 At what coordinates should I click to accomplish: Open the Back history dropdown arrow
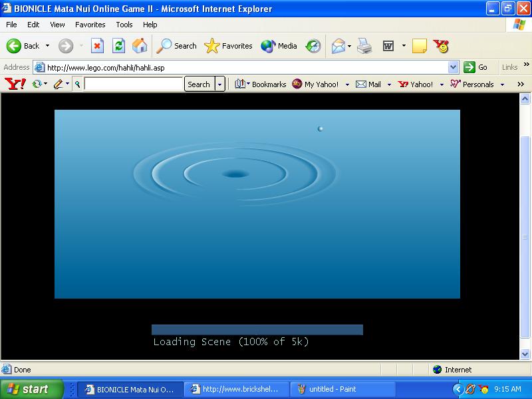coord(47,46)
